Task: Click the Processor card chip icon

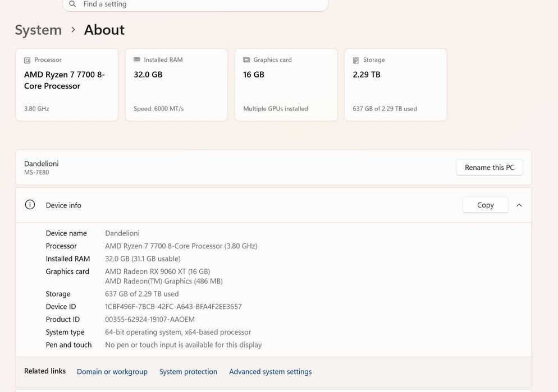Action: (27, 60)
